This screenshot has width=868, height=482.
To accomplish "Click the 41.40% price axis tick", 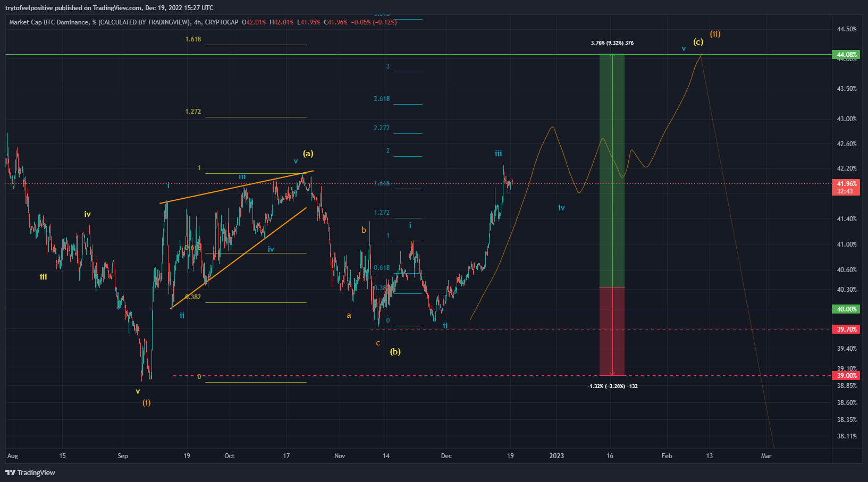I will [x=847, y=219].
